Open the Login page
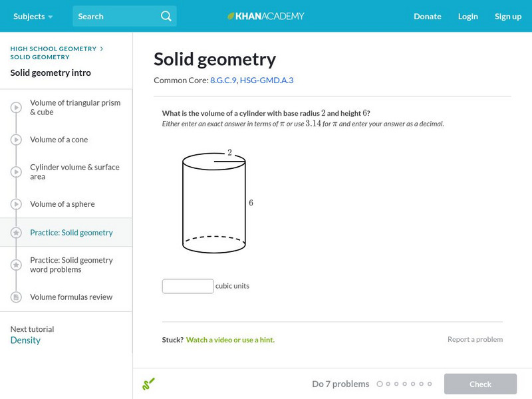The height and width of the screenshot is (399, 532). pos(467,16)
